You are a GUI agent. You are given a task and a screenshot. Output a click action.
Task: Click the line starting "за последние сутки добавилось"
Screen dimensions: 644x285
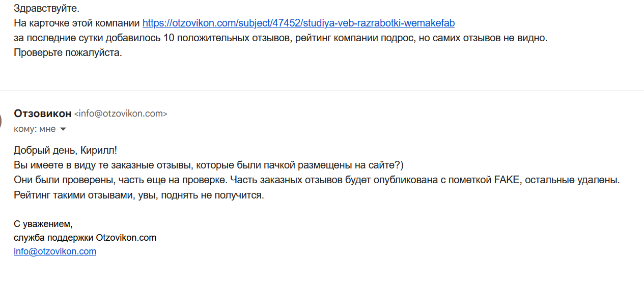pyautogui.click(x=281, y=38)
